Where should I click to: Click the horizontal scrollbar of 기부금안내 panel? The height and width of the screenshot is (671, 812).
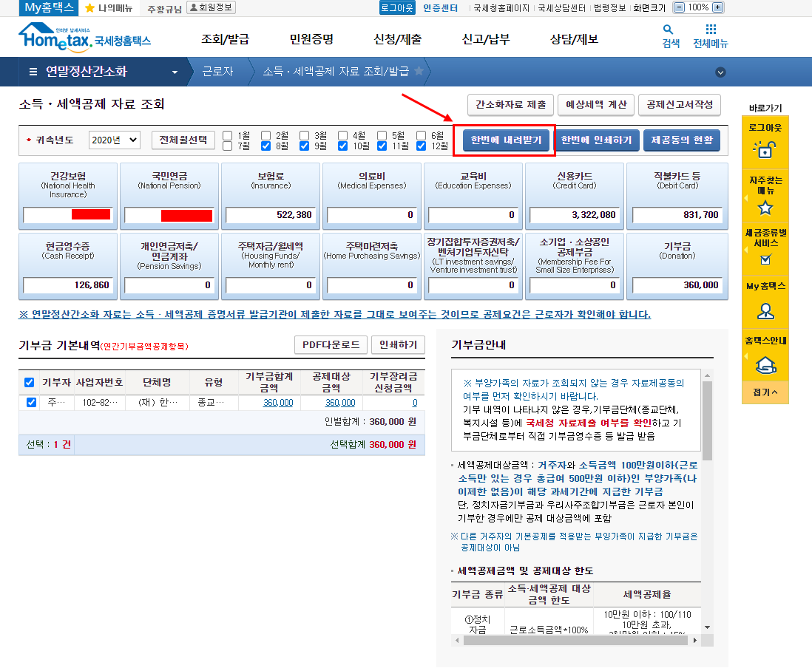coord(575,641)
